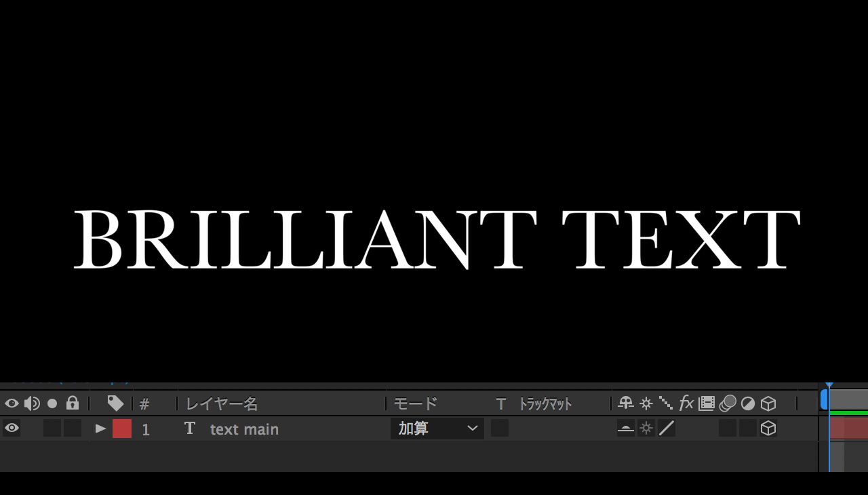The image size is (868, 495).
Task: Click the quality slash switch on layer
Action: (667, 429)
